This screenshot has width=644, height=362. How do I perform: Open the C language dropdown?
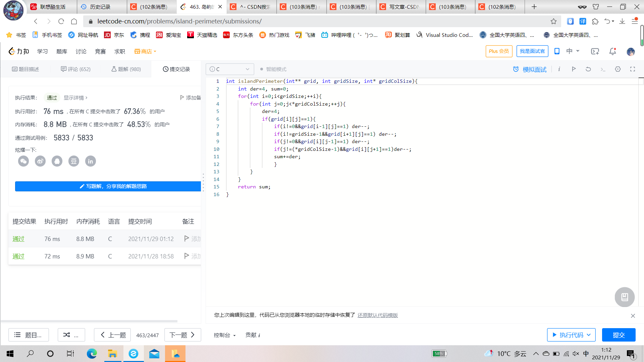tap(230, 69)
